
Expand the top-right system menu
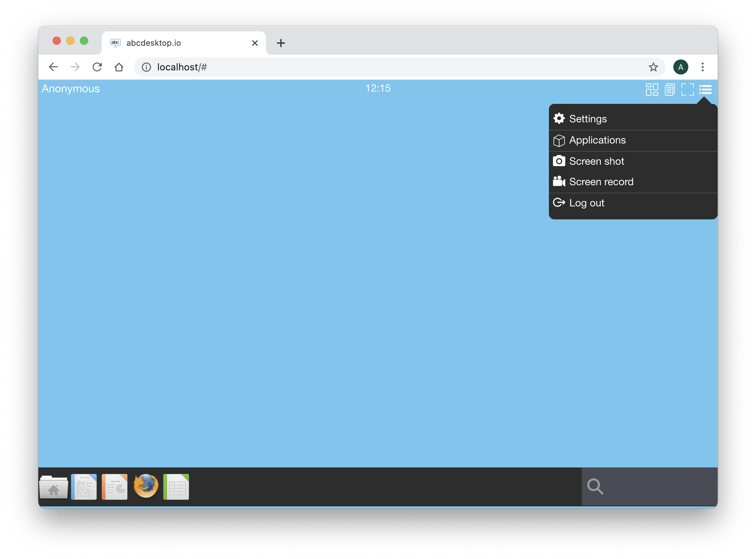tap(706, 88)
